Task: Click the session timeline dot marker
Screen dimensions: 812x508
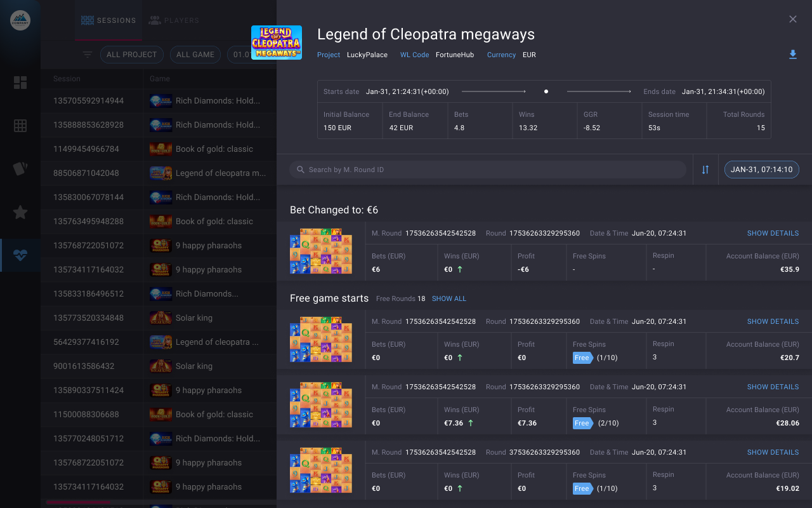Action: (x=546, y=91)
